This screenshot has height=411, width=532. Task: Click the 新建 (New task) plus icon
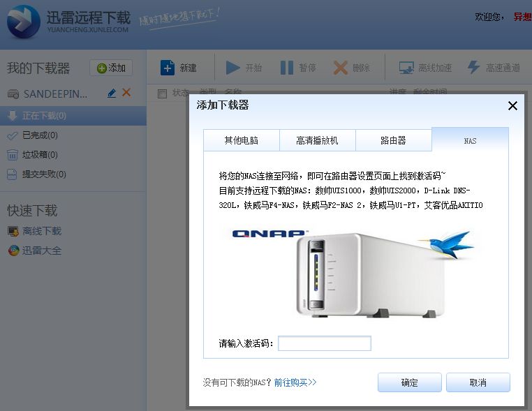tap(168, 68)
